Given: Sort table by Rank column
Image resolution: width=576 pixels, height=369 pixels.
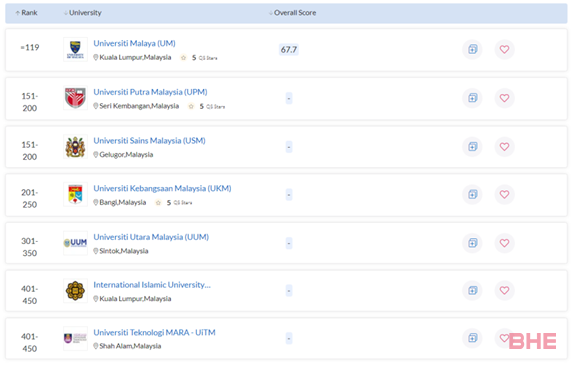Looking at the screenshot, I should (x=26, y=13).
